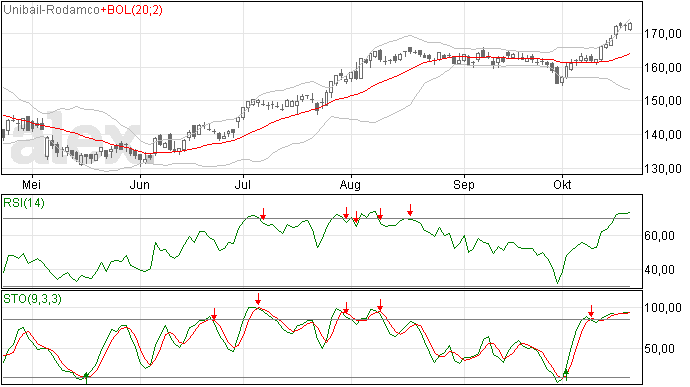Click the Okt month label
The height and width of the screenshot is (387, 690).
562,184
